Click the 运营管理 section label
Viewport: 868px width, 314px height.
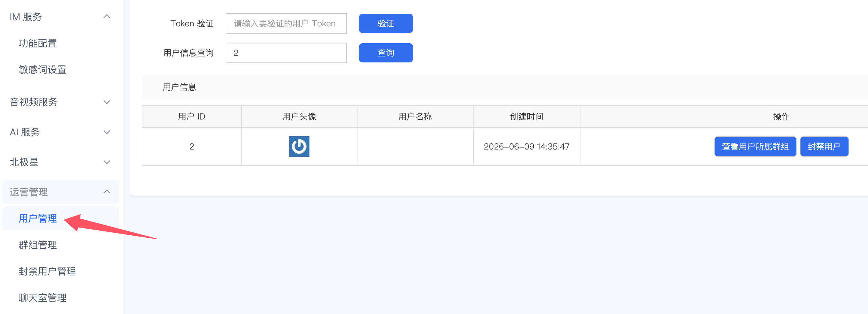point(29,192)
